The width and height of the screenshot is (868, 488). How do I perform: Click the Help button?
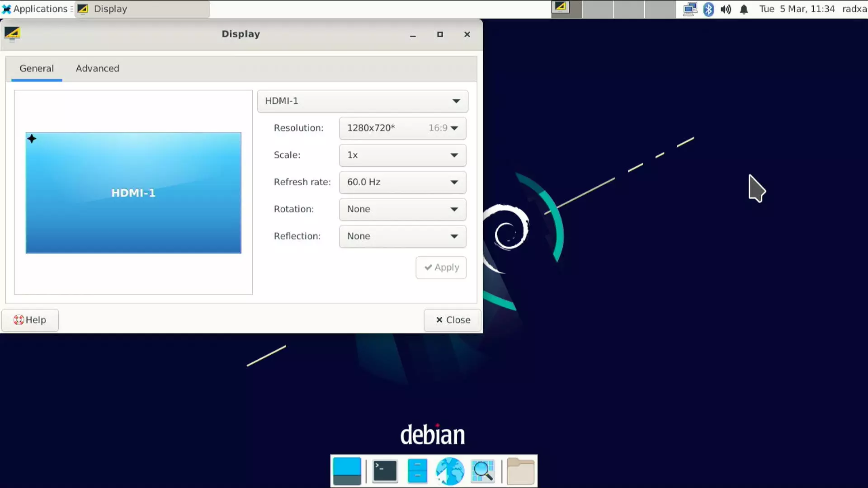pyautogui.click(x=30, y=320)
